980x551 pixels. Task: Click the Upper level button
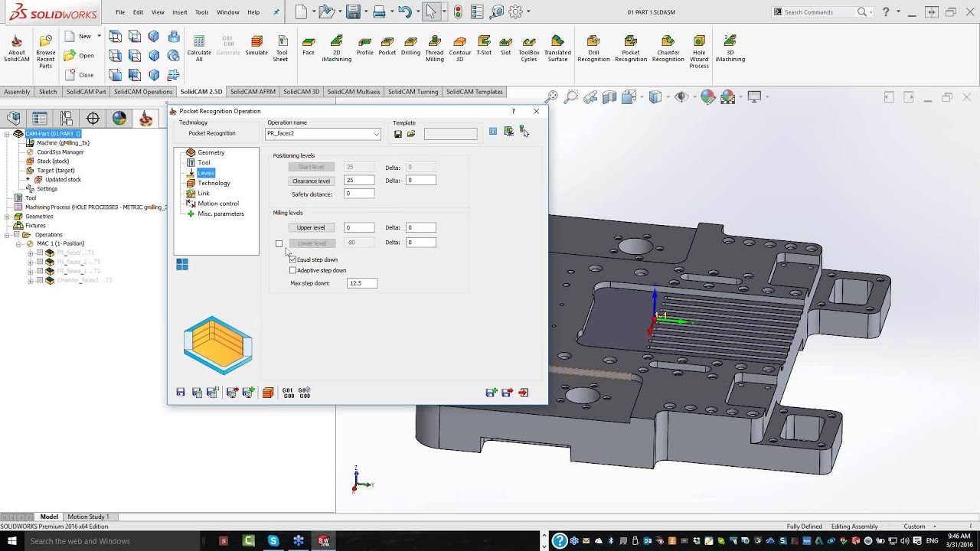311,227
